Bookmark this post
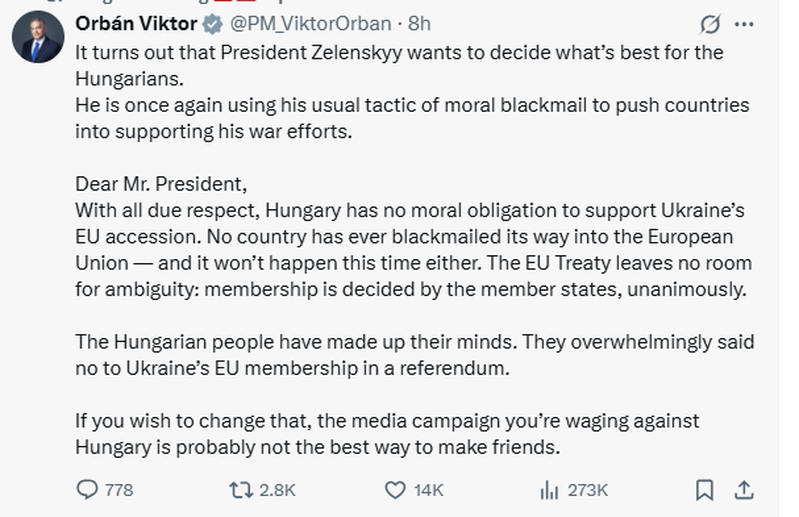799x517 pixels. [704, 490]
